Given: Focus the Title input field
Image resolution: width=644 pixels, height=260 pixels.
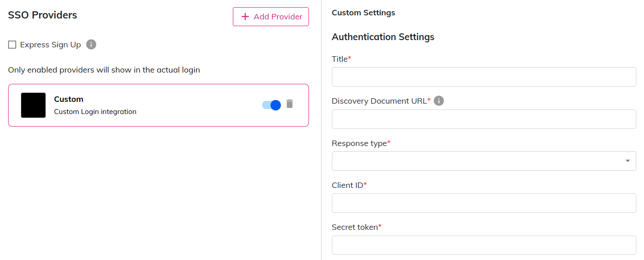Looking at the screenshot, I should (x=484, y=77).
